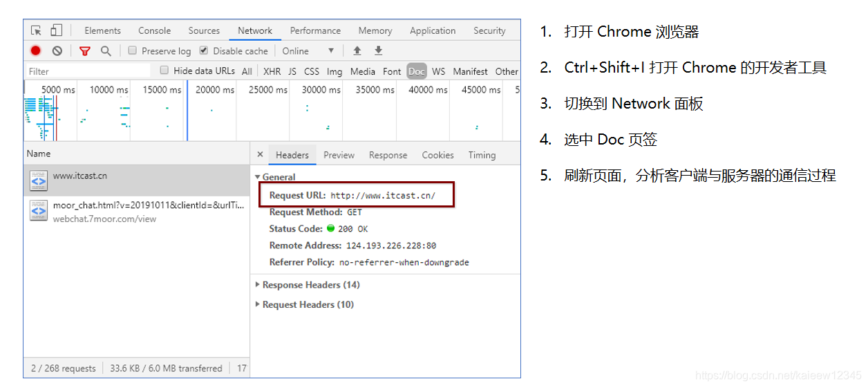Open the Online throttling dropdown
This screenshot has height=388, width=868.
308,50
